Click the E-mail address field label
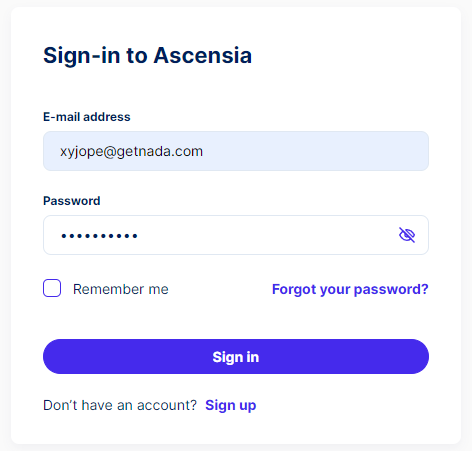472x451 pixels. [x=87, y=117]
